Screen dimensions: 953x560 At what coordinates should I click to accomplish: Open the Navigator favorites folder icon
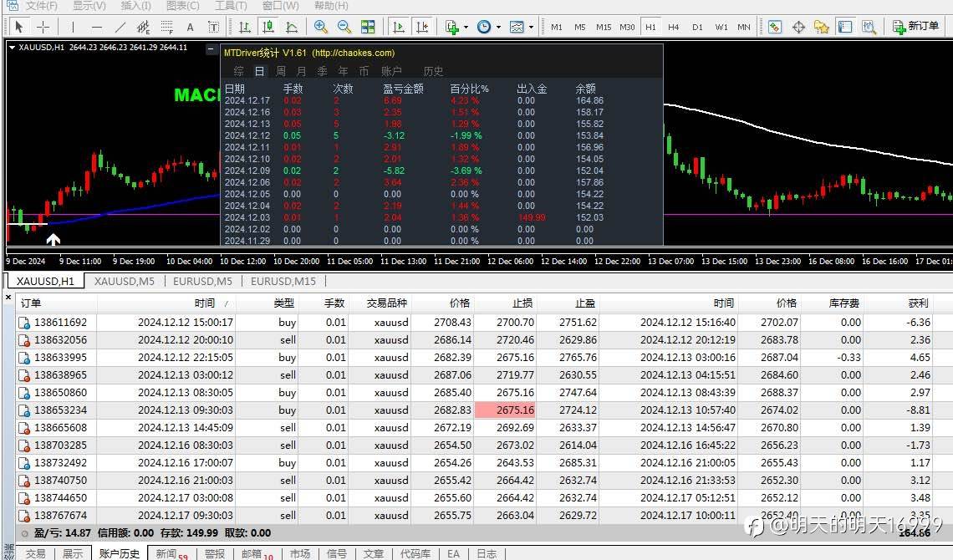(822, 27)
